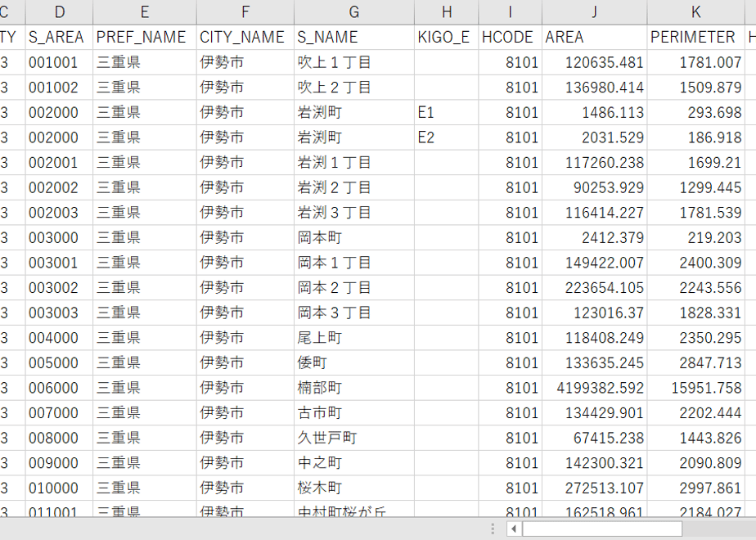
Task: Select the cell 倭町
Action: point(354,363)
